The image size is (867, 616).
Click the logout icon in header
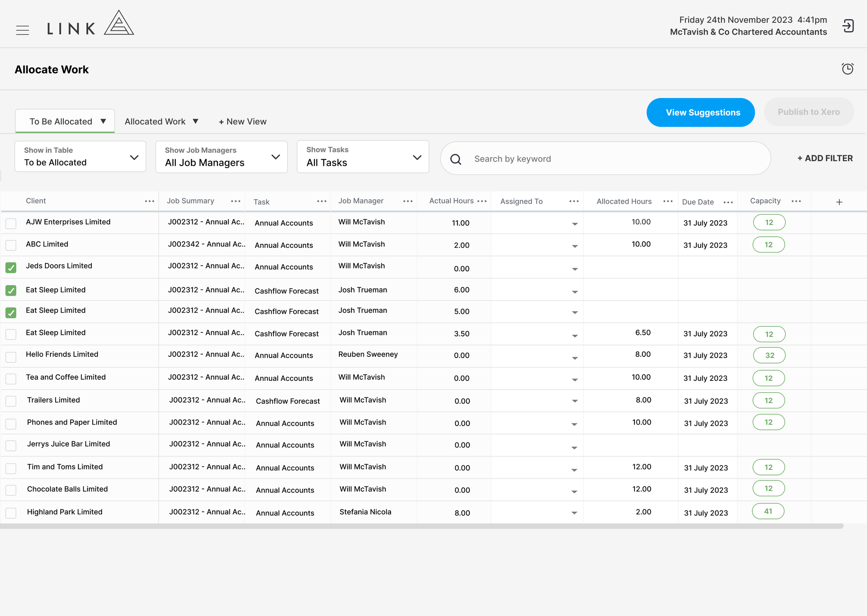[x=848, y=26]
